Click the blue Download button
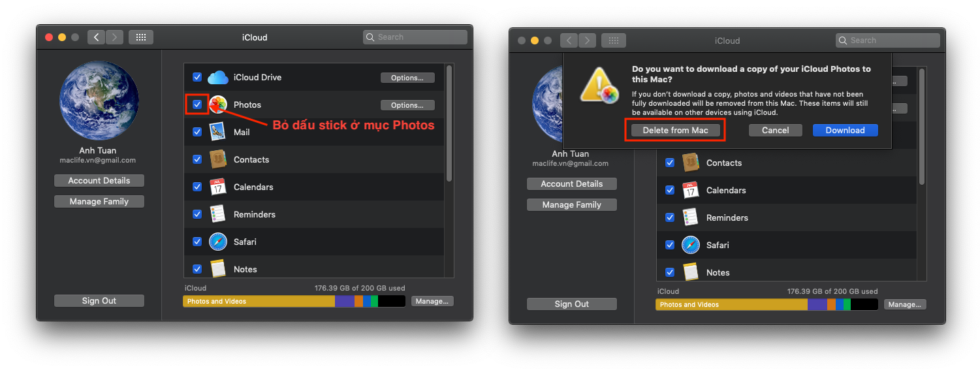This screenshot has width=980, height=369. pyautogui.click(x=845, y=130)
